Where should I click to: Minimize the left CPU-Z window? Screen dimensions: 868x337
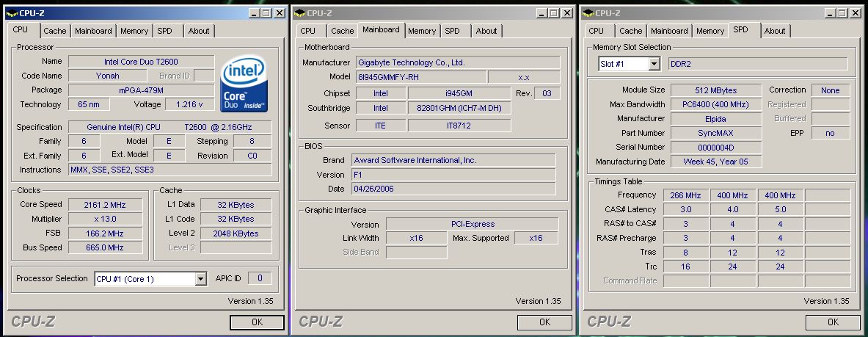pyautogui.click(x=254, y=13)
